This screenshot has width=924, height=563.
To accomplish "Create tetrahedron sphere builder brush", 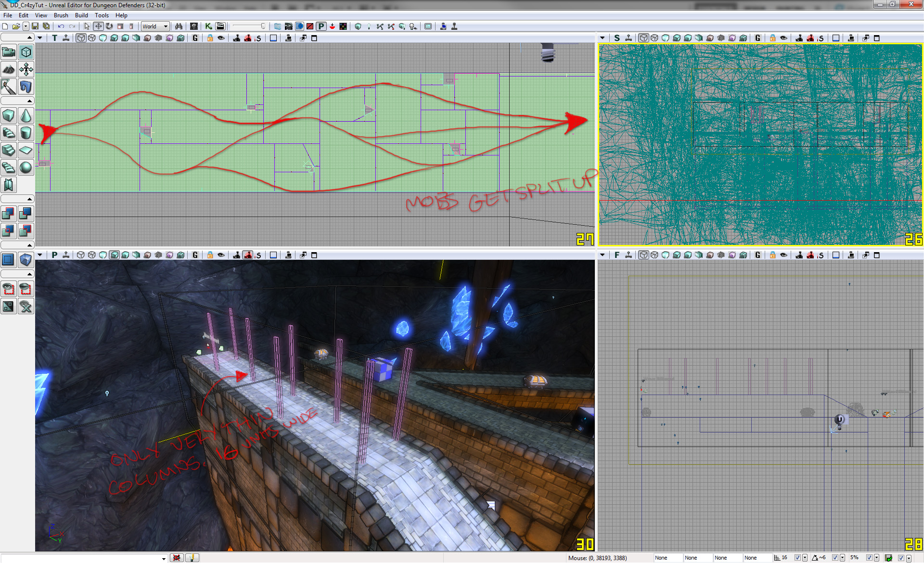I will click(x=26, y=167).
